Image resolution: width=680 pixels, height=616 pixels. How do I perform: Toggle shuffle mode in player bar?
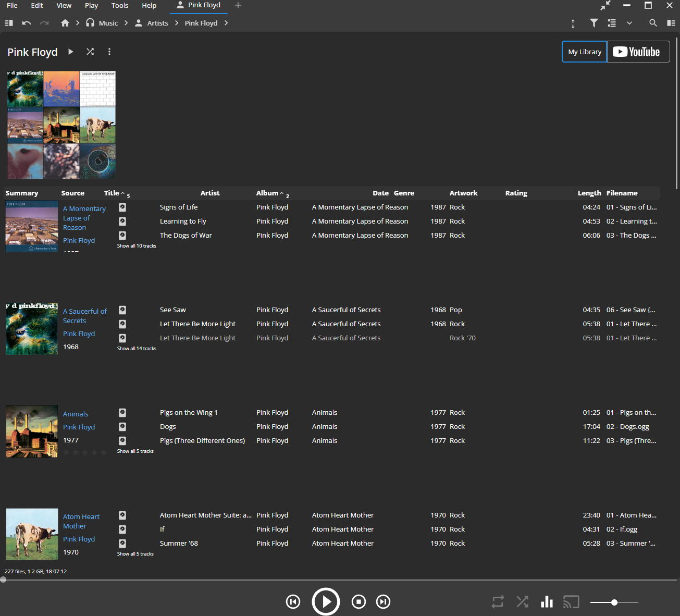point(522,602)
